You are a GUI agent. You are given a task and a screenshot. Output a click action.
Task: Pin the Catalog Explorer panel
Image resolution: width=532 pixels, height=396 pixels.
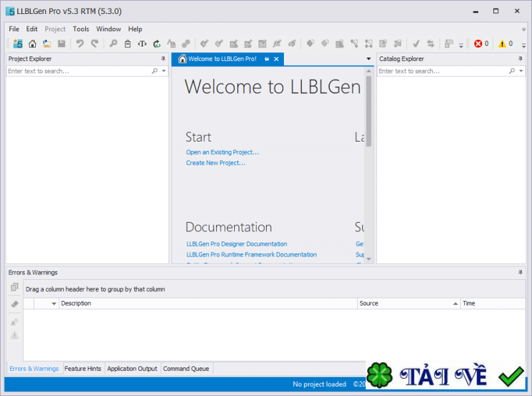tap(521, 58)
